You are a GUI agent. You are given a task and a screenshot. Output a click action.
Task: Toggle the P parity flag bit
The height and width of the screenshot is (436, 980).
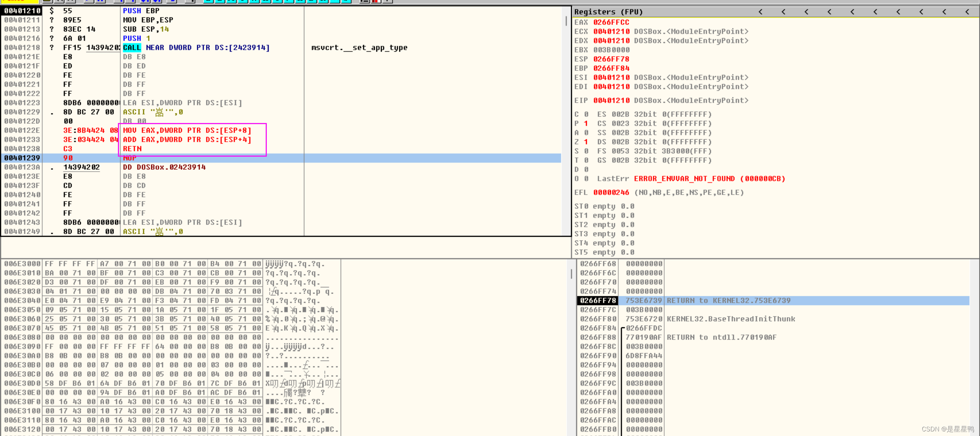586,123
